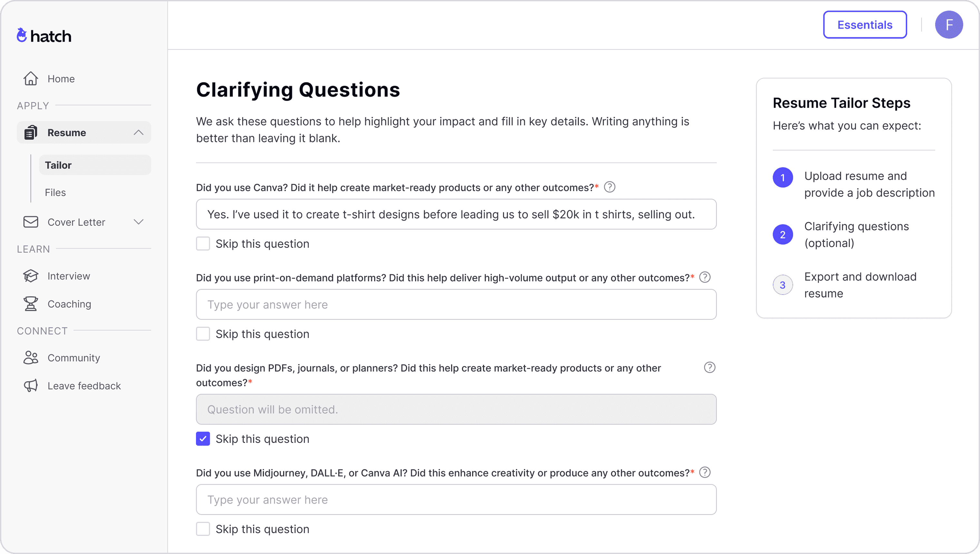Click the Leave feedback megaphone icon
The image size is (980, 554).
pos(30,386)
